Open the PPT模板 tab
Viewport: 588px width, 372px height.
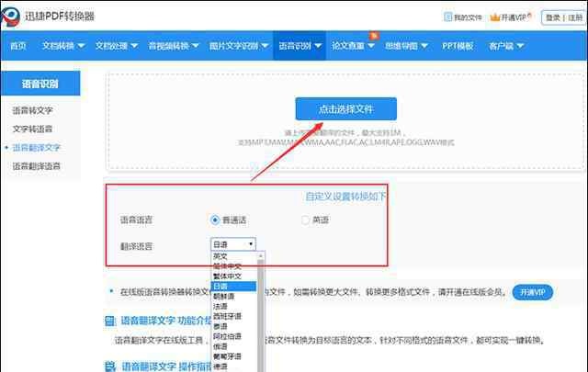click(x=458, y=45)
